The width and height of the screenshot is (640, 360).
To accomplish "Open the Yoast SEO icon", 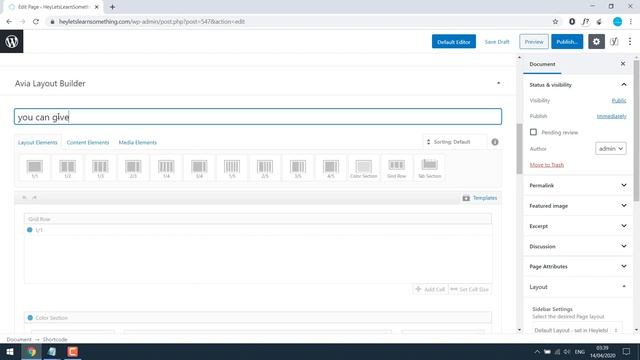I will point(614,42).
